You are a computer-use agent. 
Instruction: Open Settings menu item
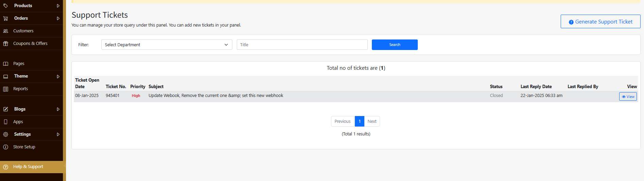[31, 134]
